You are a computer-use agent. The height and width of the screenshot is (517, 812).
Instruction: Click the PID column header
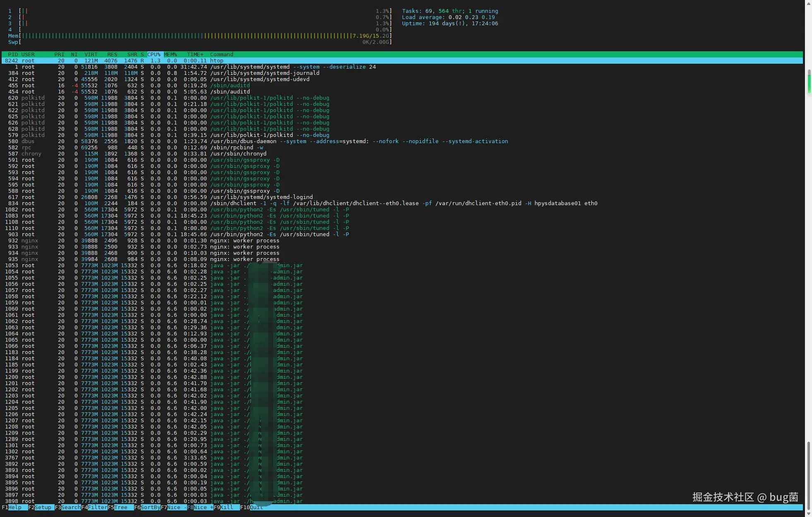coord(13,55)
